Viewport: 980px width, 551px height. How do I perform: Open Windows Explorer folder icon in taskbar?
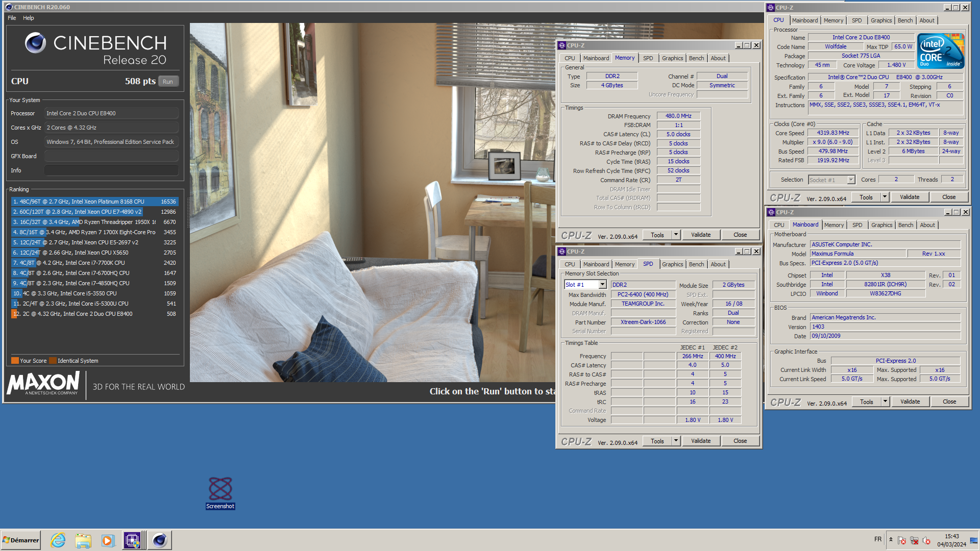point(83,540)
